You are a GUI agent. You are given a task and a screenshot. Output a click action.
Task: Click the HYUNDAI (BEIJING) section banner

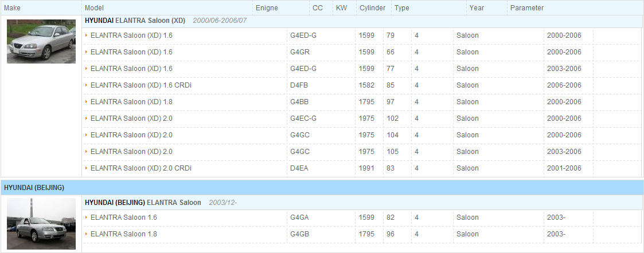322,188
